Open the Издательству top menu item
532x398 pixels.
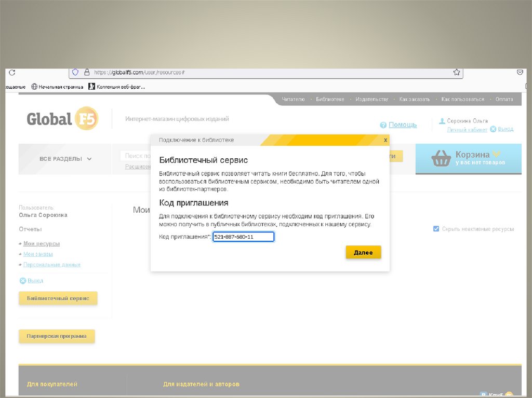[371, 99]
